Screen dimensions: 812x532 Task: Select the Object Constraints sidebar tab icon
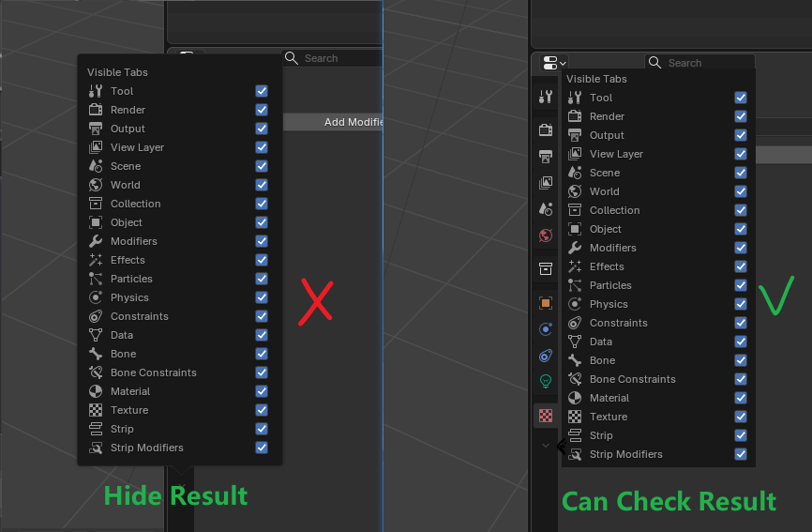(546, 356)
